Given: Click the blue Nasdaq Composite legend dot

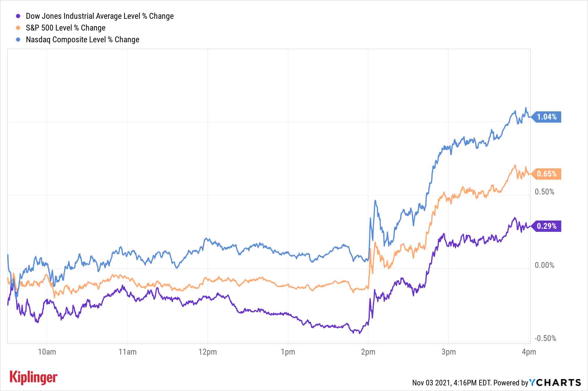Looking at the screenshot, I should pyautogui.click(x=18, y=40).
